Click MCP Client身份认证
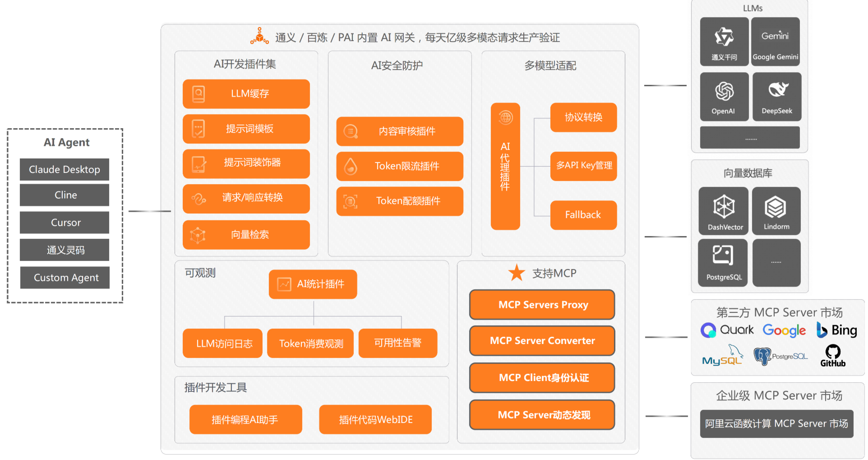 click(542, 378)
